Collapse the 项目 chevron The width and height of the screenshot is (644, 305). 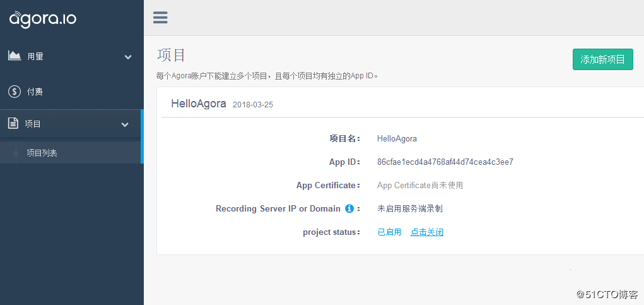coord(125,124)
